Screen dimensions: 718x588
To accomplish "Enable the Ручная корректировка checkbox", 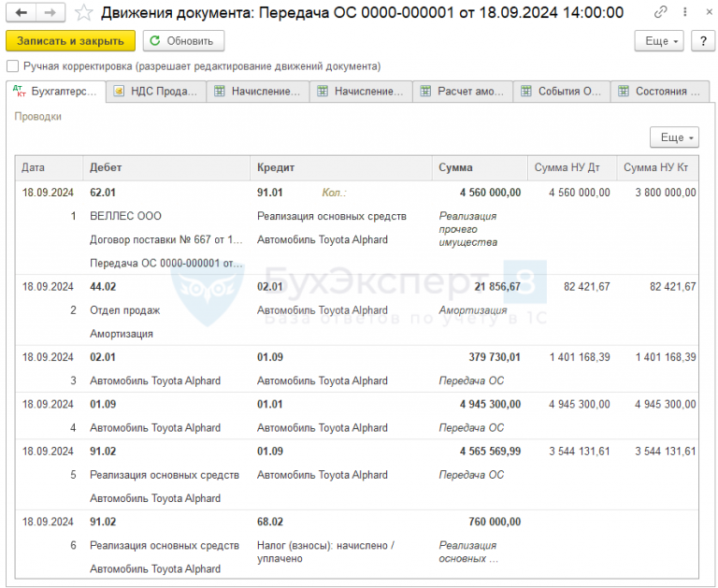I will (13, 66).
